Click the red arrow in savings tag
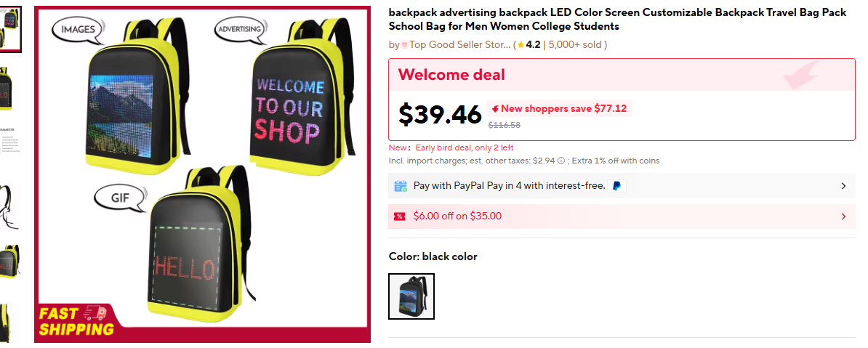This screenshot has width=868, height=348. 494,109
